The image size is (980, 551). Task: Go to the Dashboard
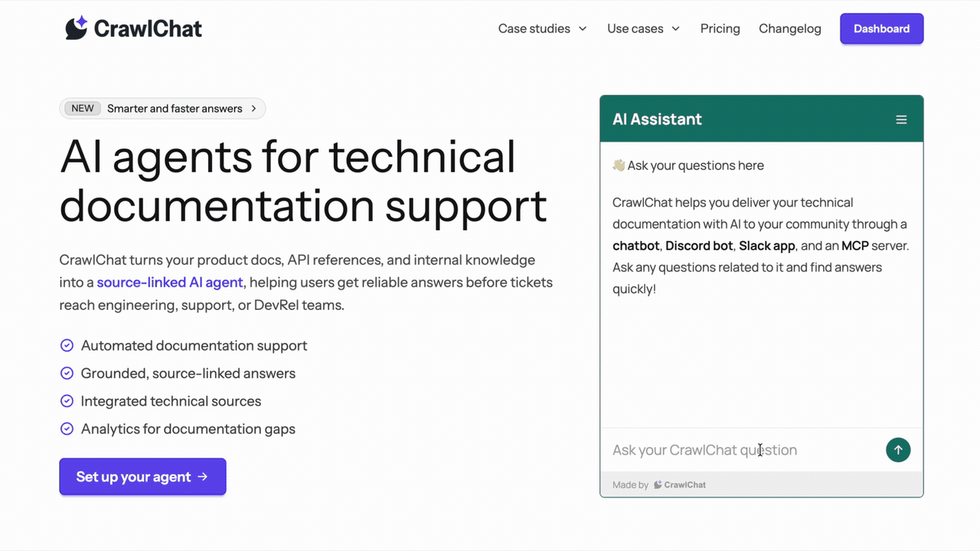click(882, 28)
